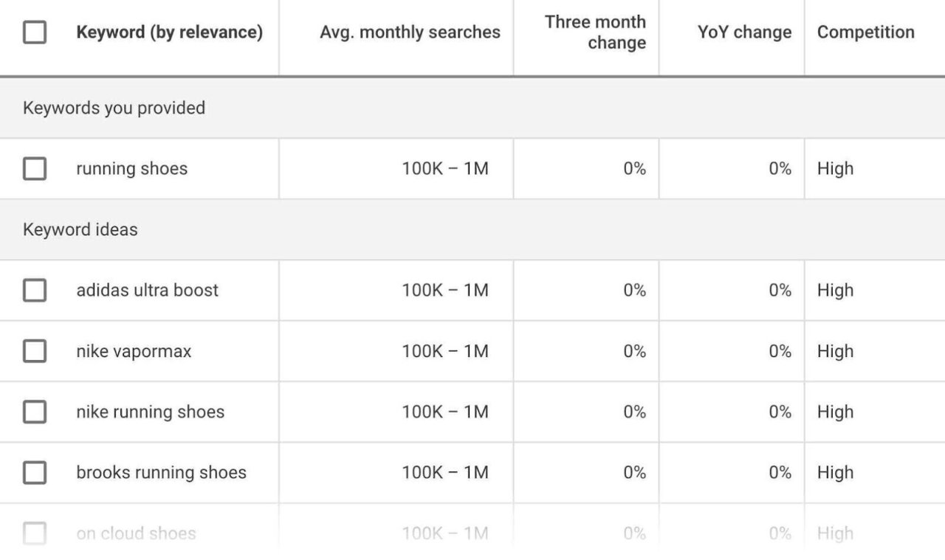
Task: Click the on cloud shoes keyword
Action: 136,533
